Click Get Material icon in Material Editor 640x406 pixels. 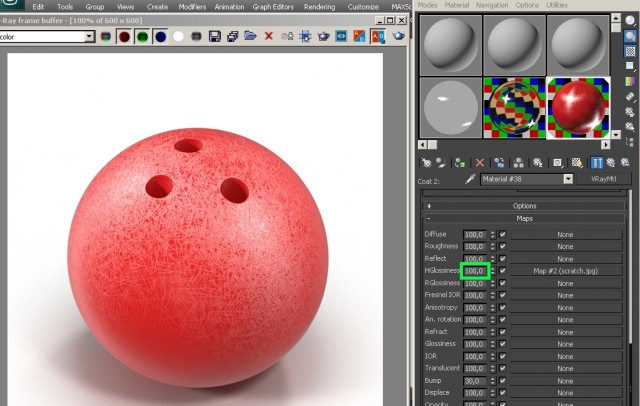(x=427, y=163)
